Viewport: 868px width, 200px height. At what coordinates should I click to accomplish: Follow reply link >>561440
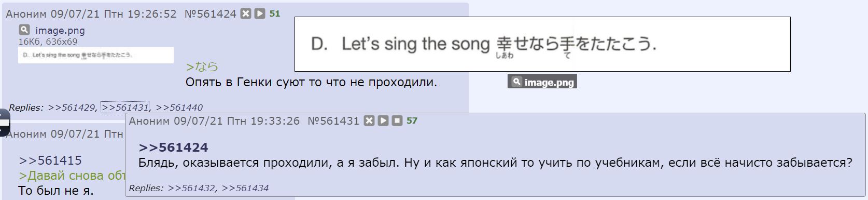[179, 108]
